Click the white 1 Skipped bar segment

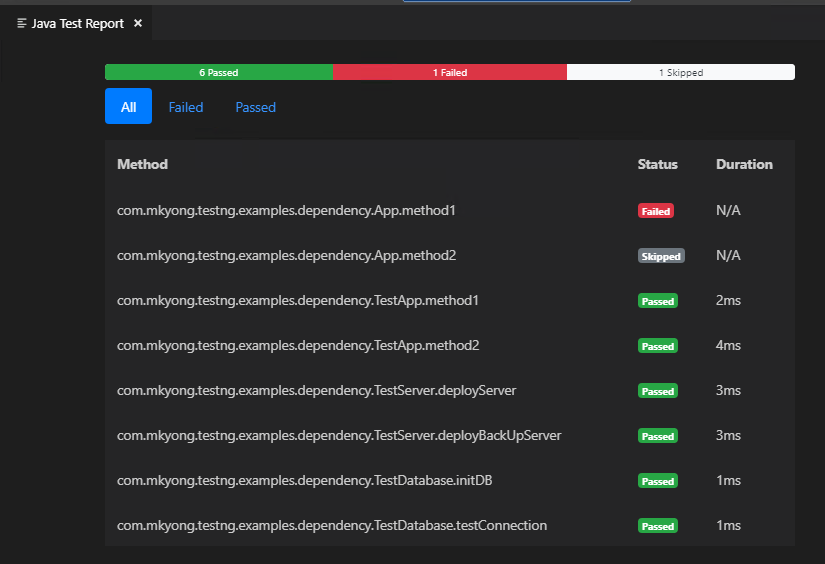[x=681, y=72]
